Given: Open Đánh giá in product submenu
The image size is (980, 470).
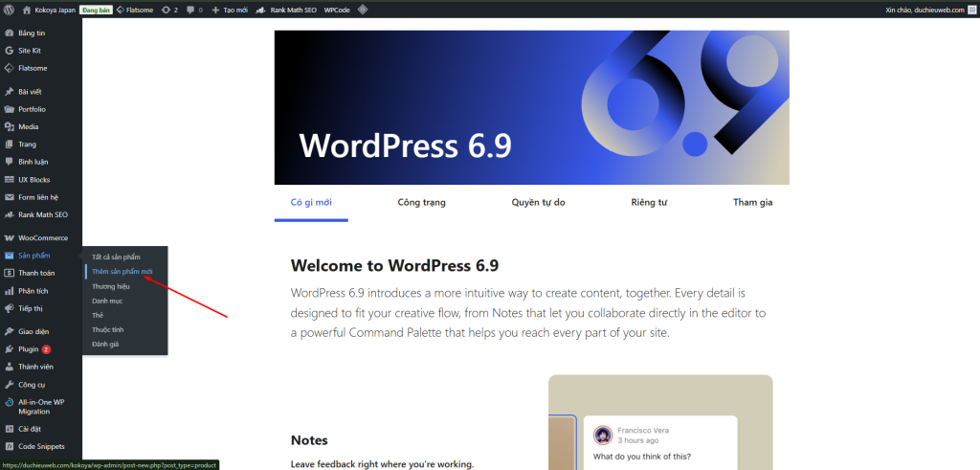Looking at the screenshot, I should click(x=105, y=344).
